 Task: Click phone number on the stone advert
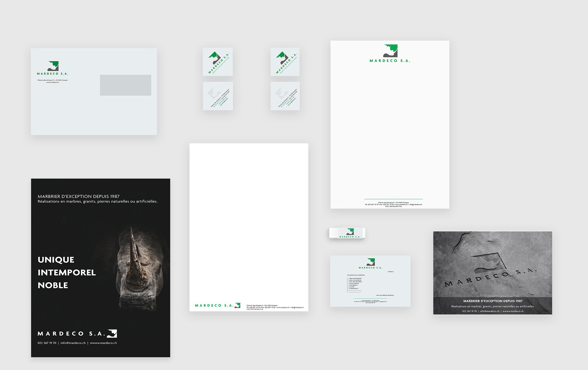[469, 311]
